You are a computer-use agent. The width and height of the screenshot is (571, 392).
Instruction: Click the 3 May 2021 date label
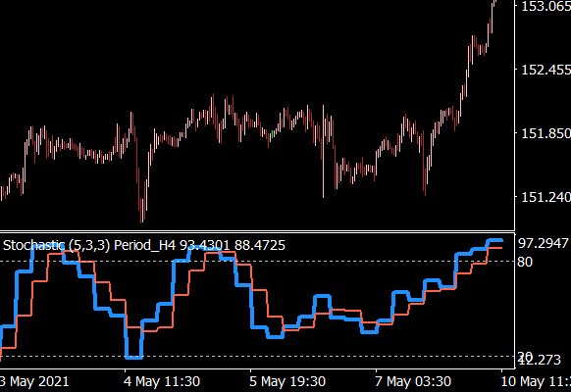coord(34,382)
